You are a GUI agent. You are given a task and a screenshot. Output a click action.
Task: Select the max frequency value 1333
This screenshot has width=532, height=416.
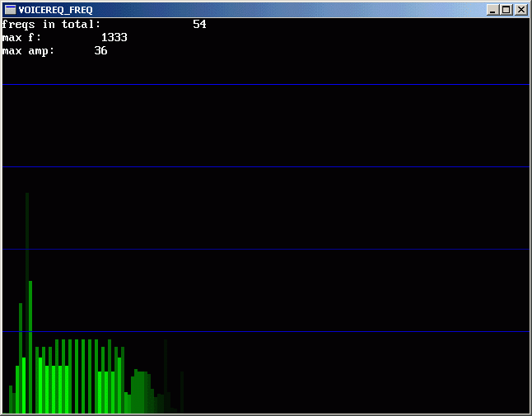click(x=114, y=38)
